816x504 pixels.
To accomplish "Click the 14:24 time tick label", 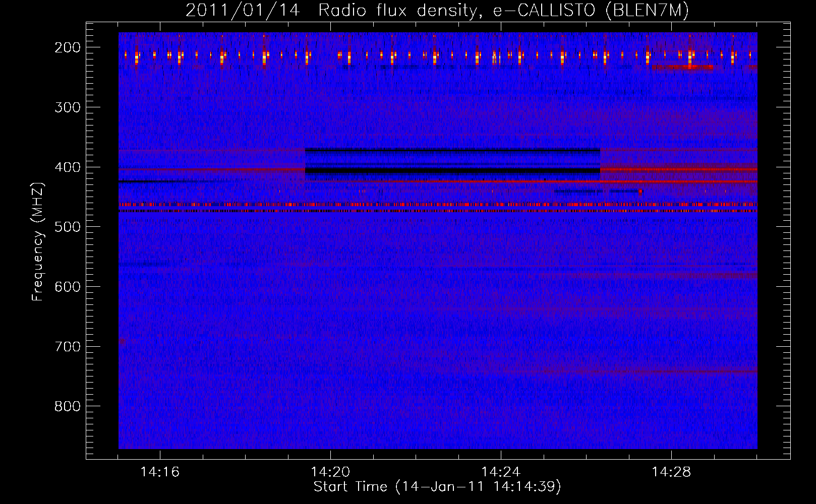I will 501,472.
